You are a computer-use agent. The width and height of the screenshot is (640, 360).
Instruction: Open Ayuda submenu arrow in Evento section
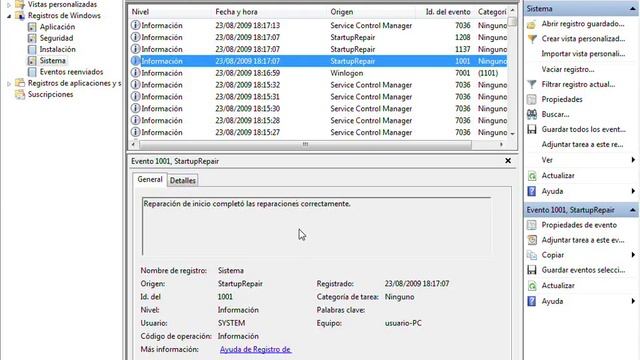point(633,301)
